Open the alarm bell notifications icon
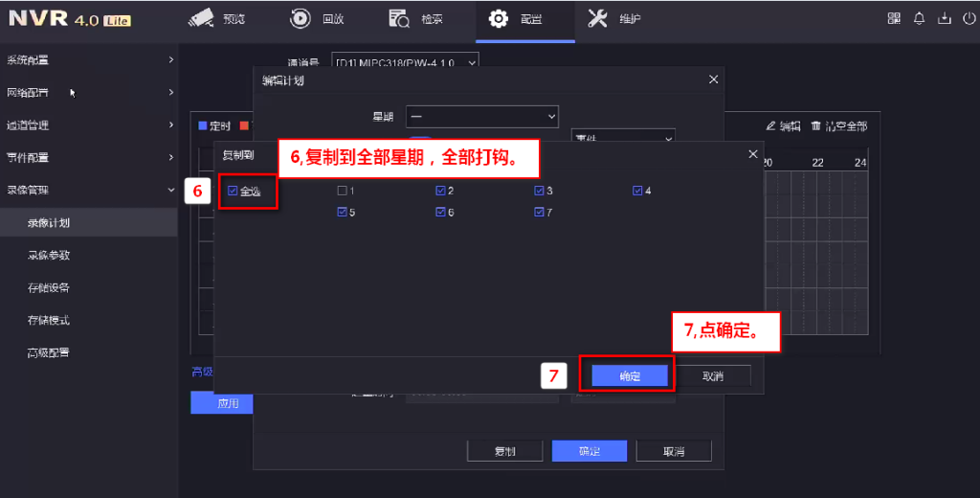980x498 pixels. click(919, 18)
